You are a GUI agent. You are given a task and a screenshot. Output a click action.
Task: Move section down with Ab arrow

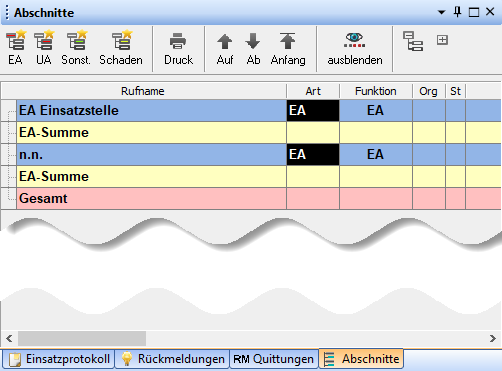coord(253,48)
